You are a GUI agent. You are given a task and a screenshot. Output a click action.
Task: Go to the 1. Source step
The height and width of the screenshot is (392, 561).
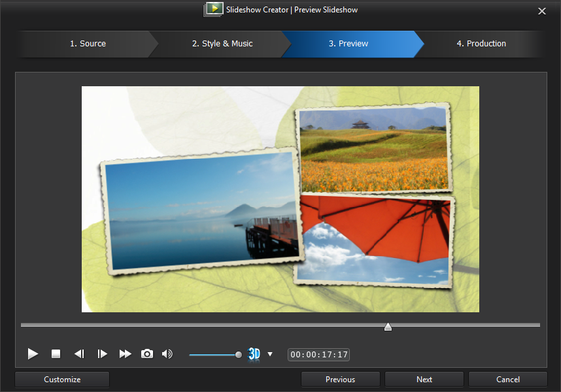(88, 44)
